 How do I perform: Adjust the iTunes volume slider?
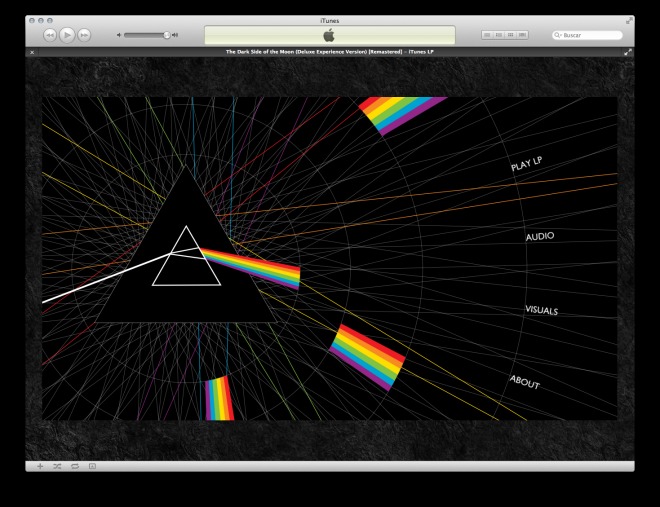pos(146,35)
